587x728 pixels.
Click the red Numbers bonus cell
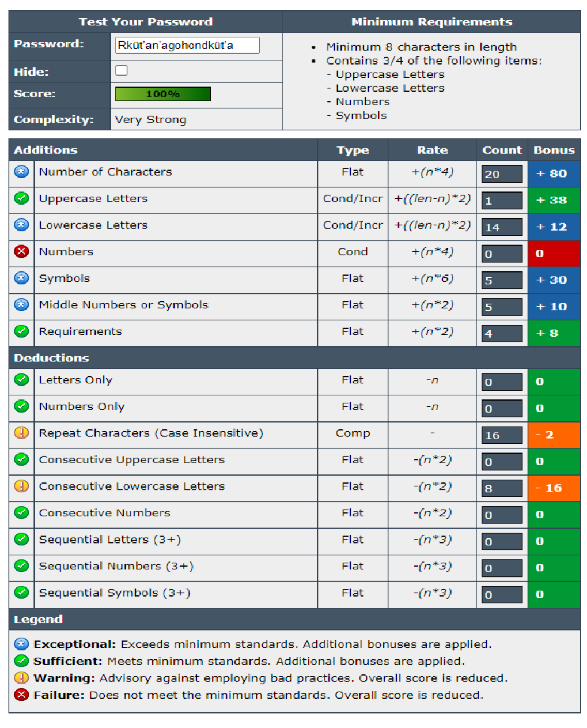[x=554, y=254]
